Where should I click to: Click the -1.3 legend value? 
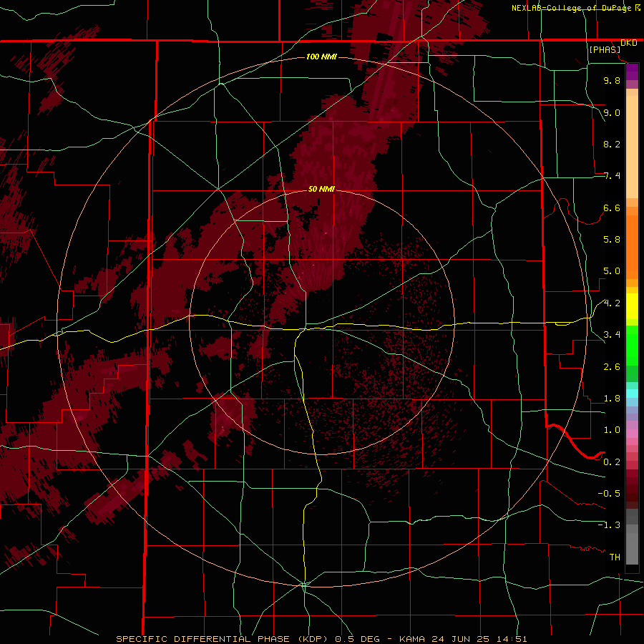[x=609, y=525]
